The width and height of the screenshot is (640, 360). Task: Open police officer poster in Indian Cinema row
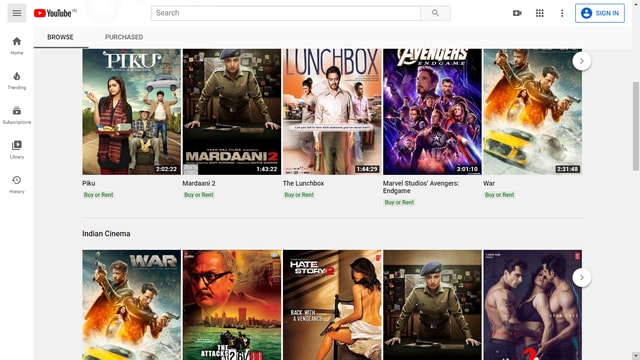click(x=432, y=305)
